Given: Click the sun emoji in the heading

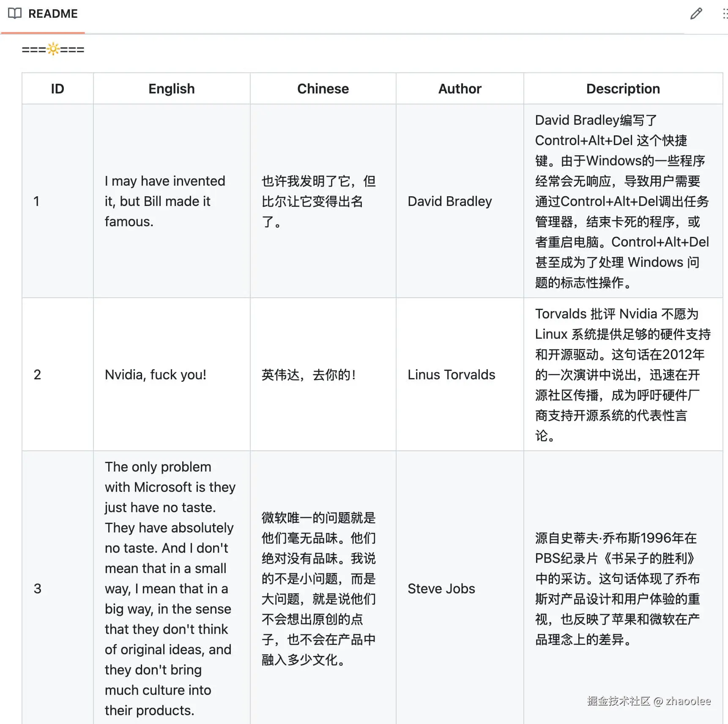Looking at the screenshot, I should pyautogui.click(x=52, y=49).
